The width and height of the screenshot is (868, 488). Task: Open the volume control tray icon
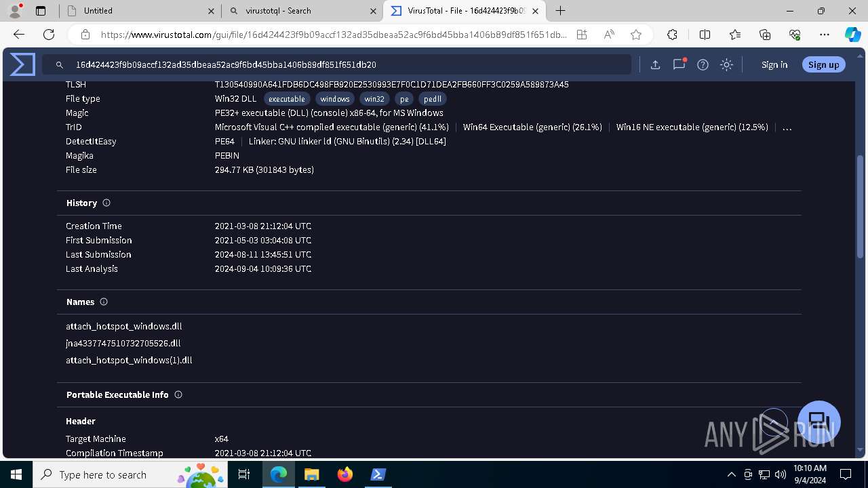click(x=780, y=474)
